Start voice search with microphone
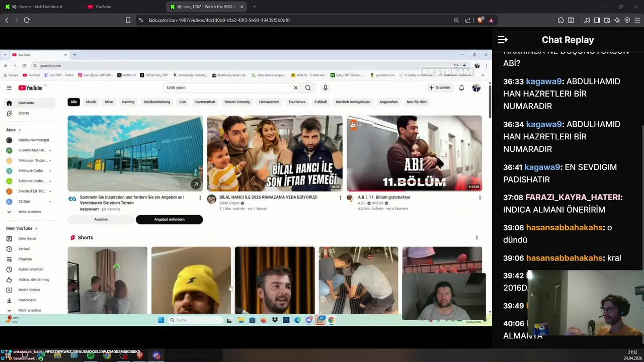 coord(325,87)
